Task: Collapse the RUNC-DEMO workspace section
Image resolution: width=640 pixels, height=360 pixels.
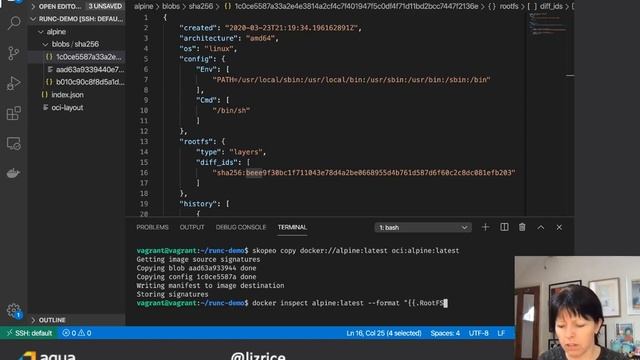Action: [77, 19]
